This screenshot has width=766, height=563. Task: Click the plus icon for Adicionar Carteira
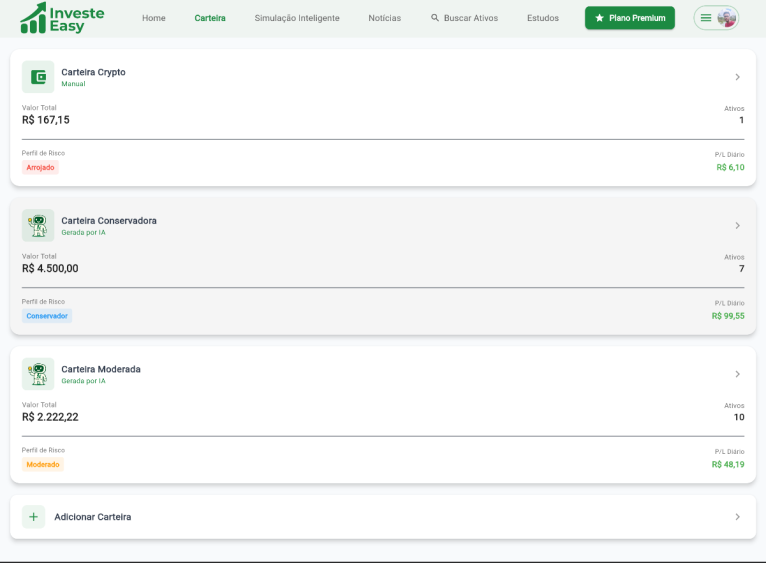click(x=34, y=517)
